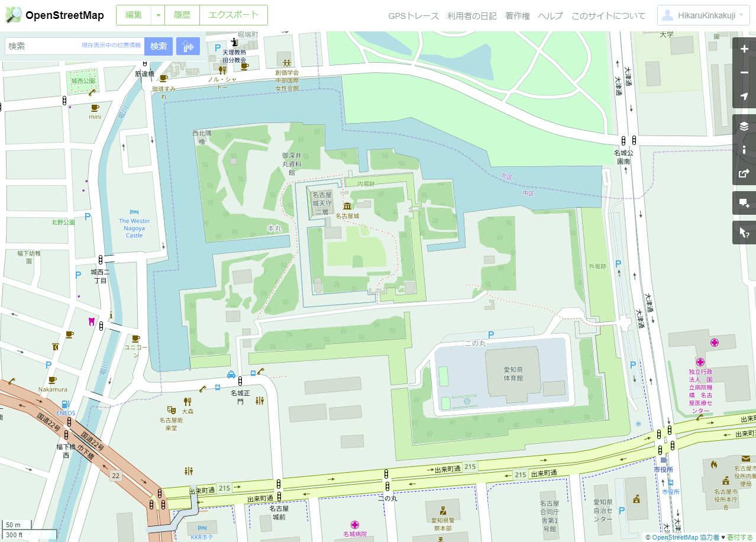This screenshot has height=542, width=756.
Task: Expand the 編集 dropdown arrow
Action: click(158, 15)
